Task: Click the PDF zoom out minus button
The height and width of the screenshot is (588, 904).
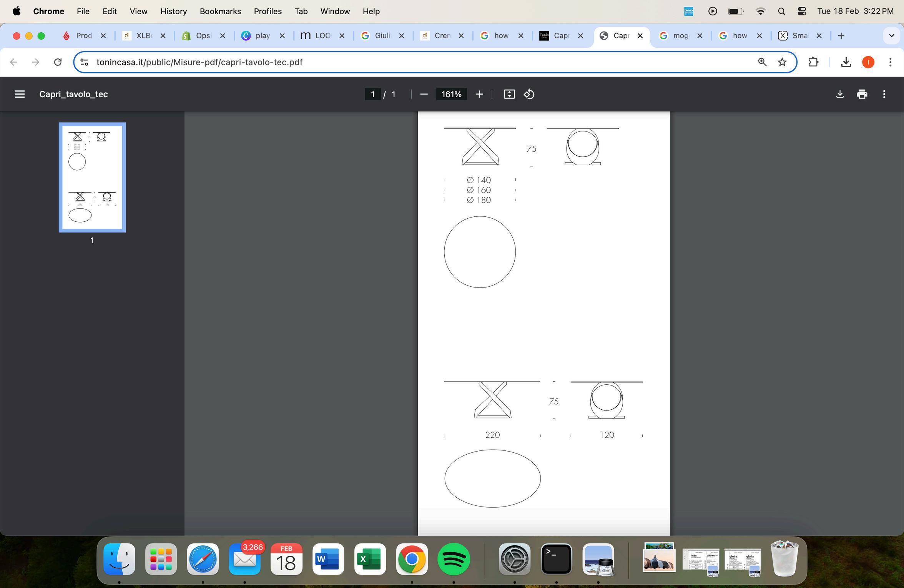Action: click(424, 94)
